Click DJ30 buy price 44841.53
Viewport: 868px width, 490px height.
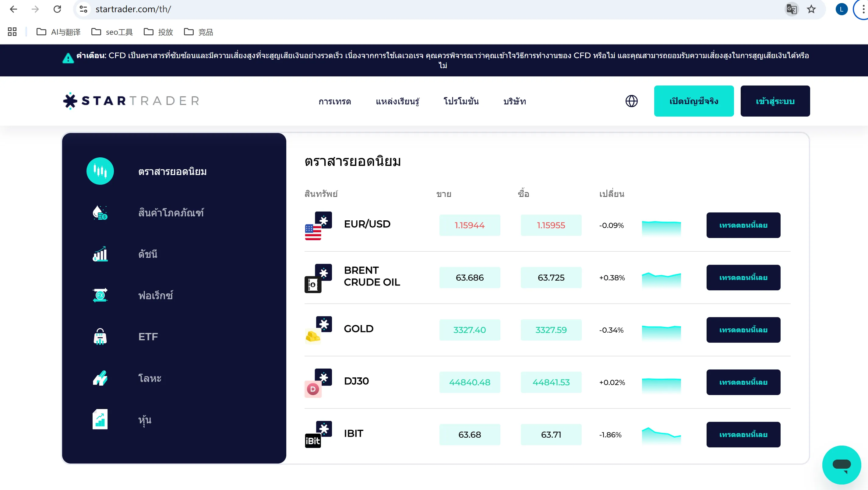551,382
